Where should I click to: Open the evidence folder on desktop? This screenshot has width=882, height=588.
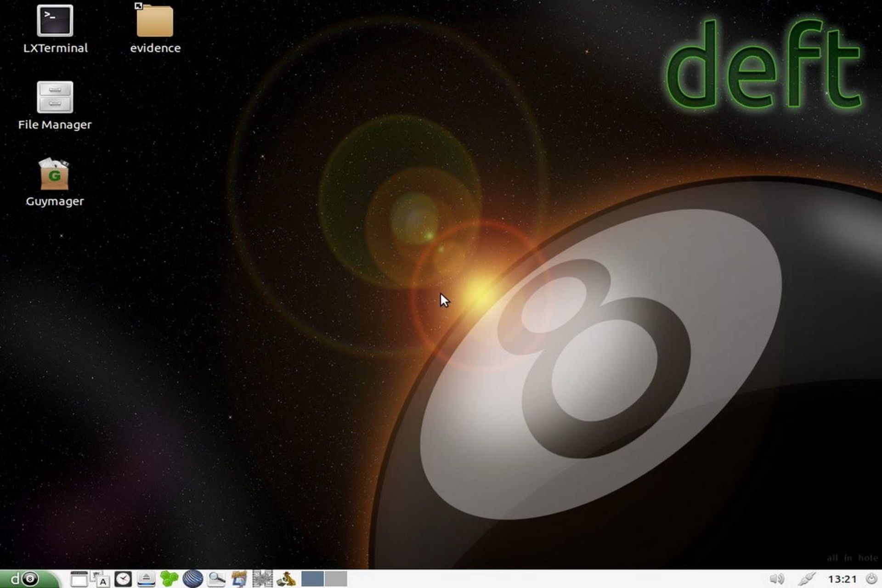click(x=155, y=29)
